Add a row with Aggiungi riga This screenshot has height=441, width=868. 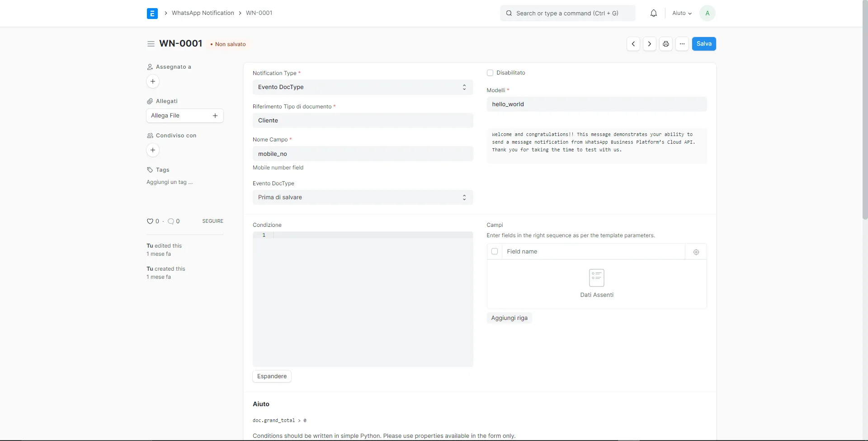point(509,318)
